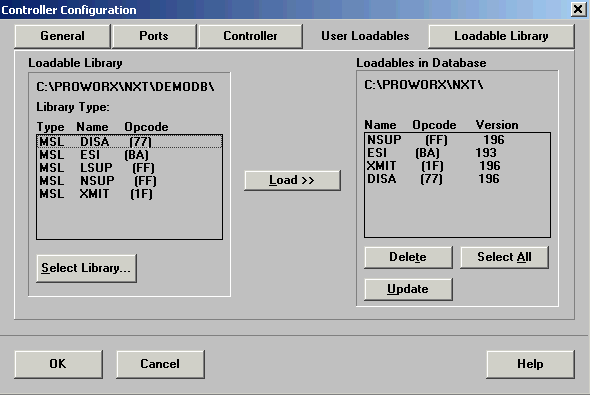590x395 pixels.
Task: Open Help for this dialog
Action: point(530,364)
